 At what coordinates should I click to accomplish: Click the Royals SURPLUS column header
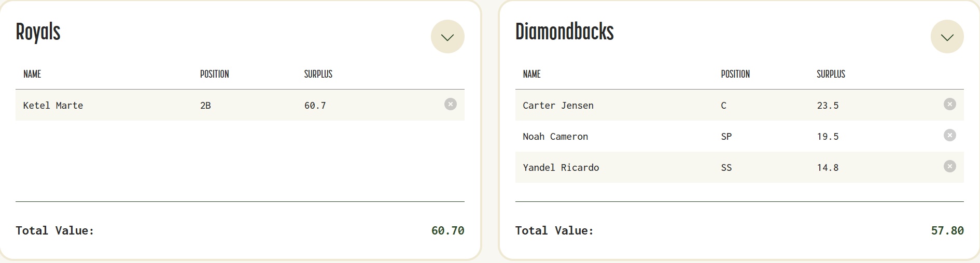point(318,74)
